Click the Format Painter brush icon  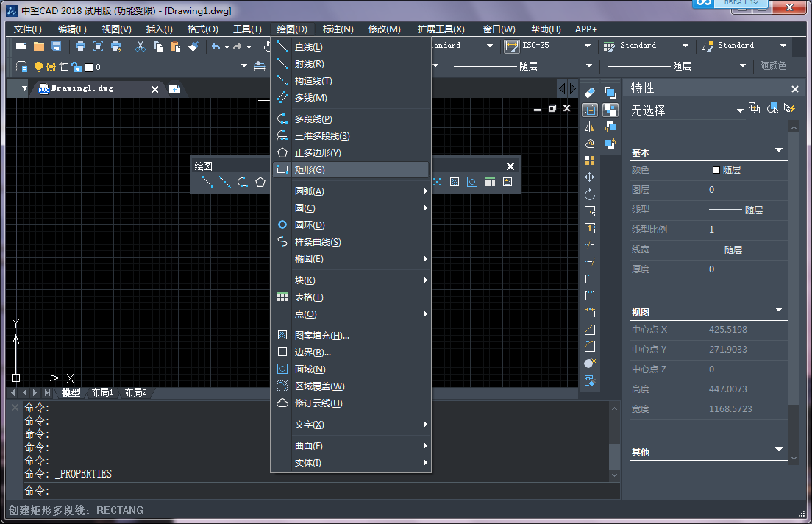(193, 46)
